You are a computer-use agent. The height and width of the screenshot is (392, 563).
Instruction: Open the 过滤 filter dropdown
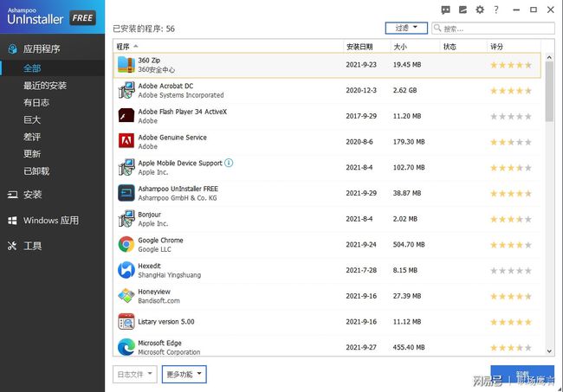pos(406,28)
